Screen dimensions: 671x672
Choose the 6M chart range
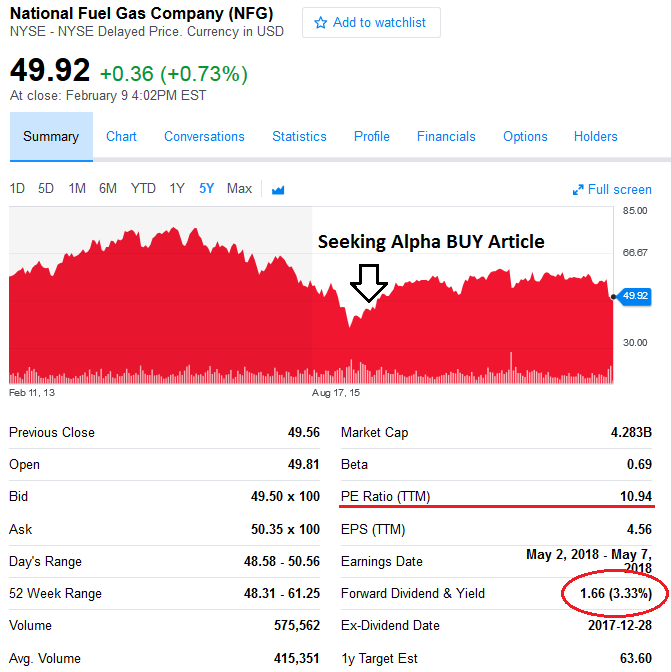click(108, 189)
